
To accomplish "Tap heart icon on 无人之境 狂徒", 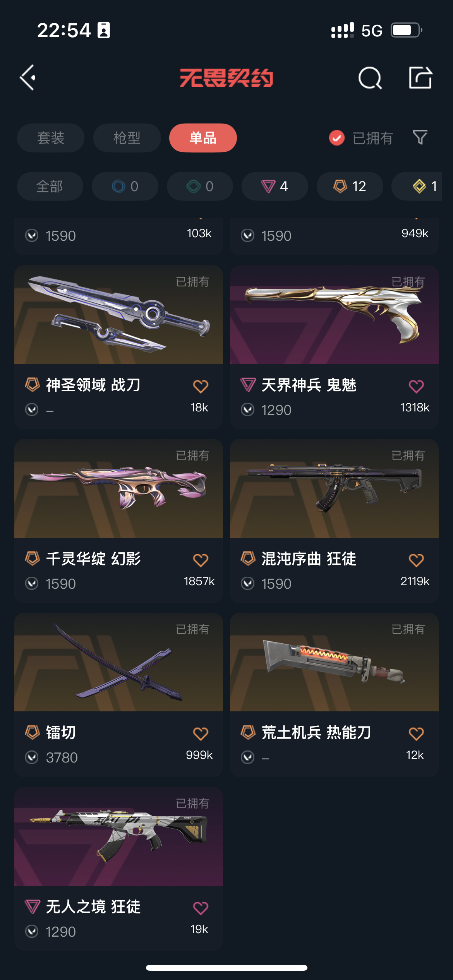I will click(x=201, y=908).
